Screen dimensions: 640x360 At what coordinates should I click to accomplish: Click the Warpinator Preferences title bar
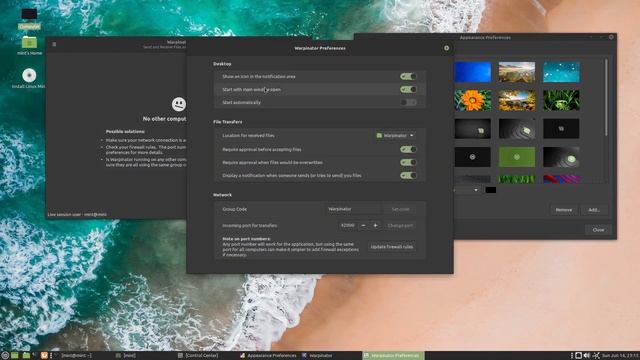(x=320, y=48)
